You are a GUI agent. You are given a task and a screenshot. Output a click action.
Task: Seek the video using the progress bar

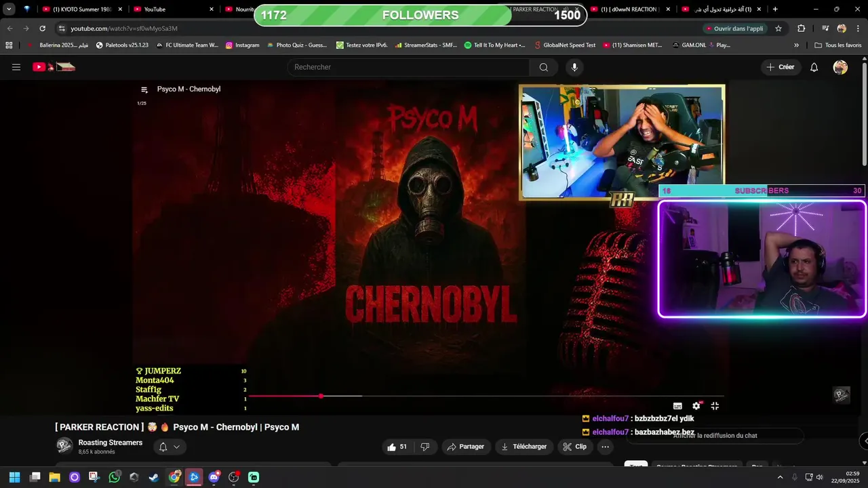(x=486, y=396)
